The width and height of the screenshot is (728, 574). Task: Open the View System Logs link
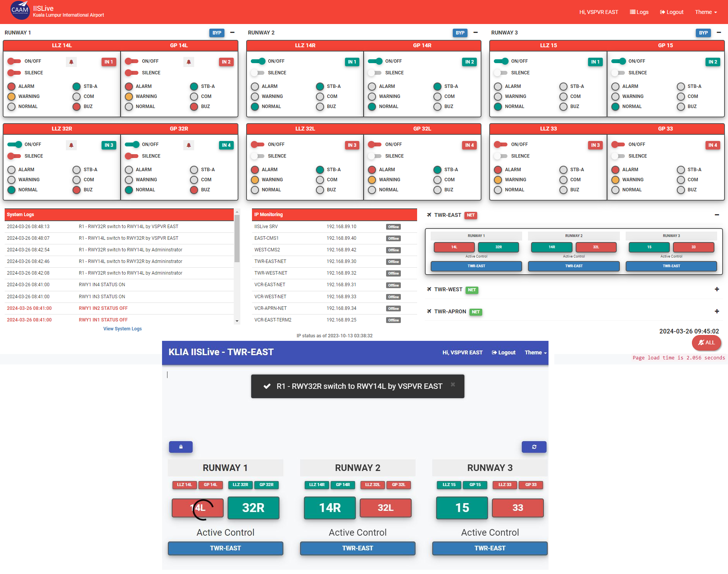122,329
